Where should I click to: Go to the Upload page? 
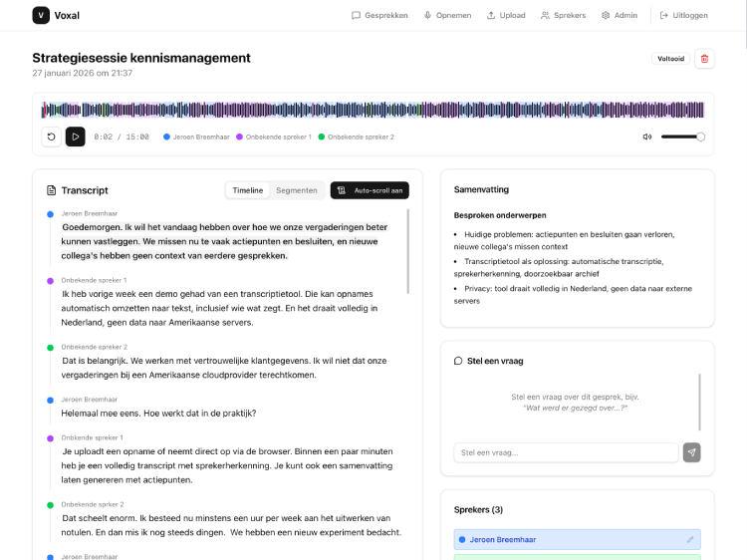(506, 15)
